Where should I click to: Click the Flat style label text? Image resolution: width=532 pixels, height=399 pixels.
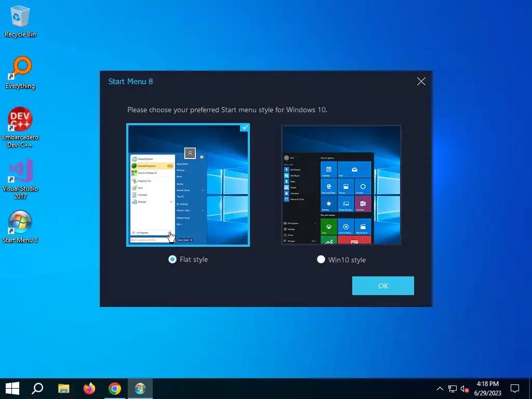click(194, 259)
